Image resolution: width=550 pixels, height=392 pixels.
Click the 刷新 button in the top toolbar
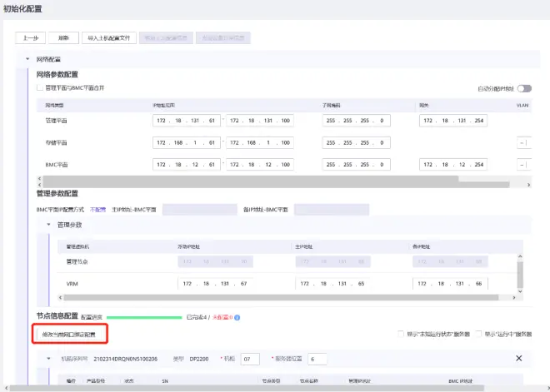(x=63, y=37)
